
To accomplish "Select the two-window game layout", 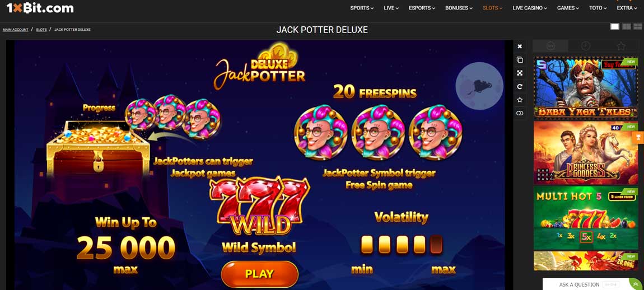I will [x=626, y=27].
